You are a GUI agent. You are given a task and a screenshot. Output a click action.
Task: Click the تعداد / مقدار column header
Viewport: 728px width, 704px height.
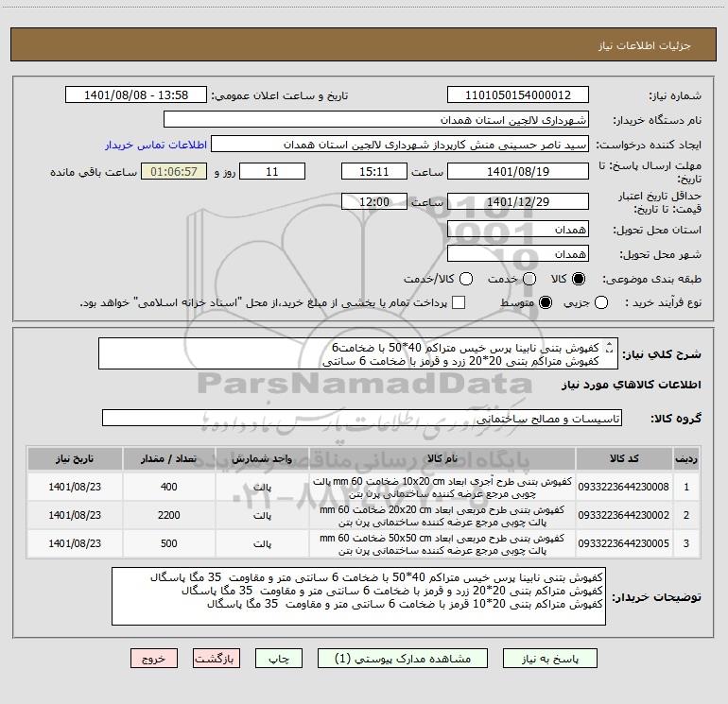pyautogui.click(x=168, y=458)
